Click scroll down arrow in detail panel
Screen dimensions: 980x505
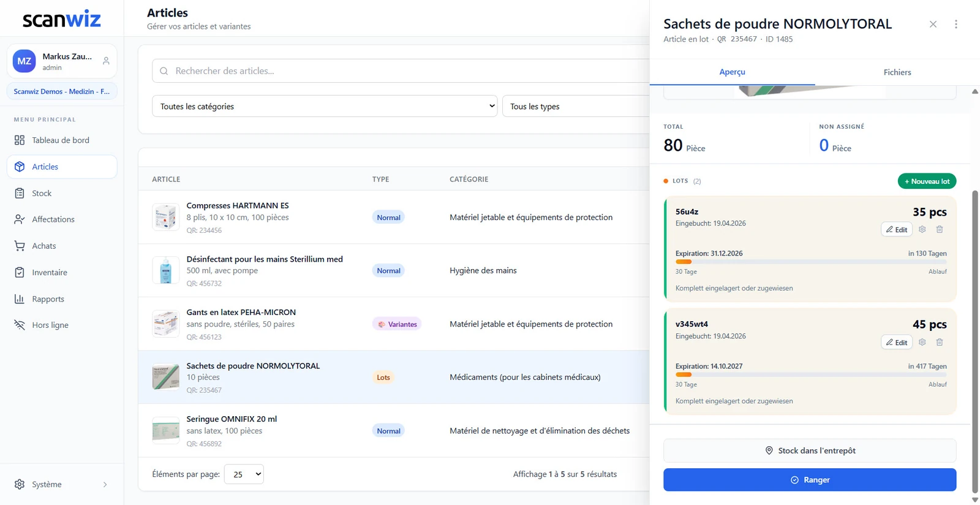click(x=975, y=500)
